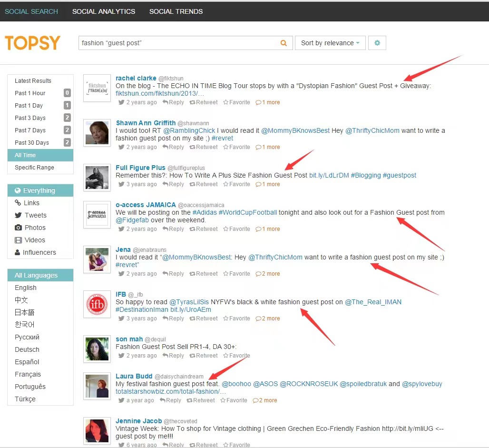
Task: Show 2 more on Laura Budd's tweet
Action: (x=265, y=400)
